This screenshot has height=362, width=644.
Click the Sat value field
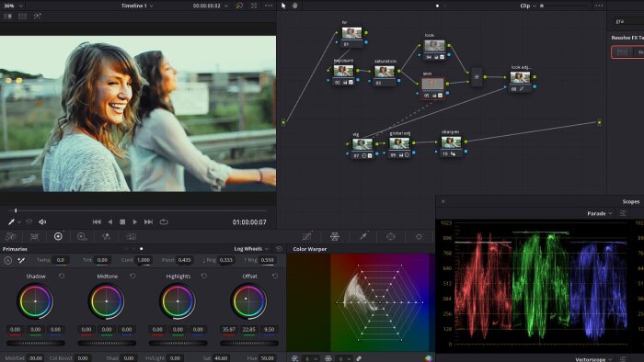point(221,358)
